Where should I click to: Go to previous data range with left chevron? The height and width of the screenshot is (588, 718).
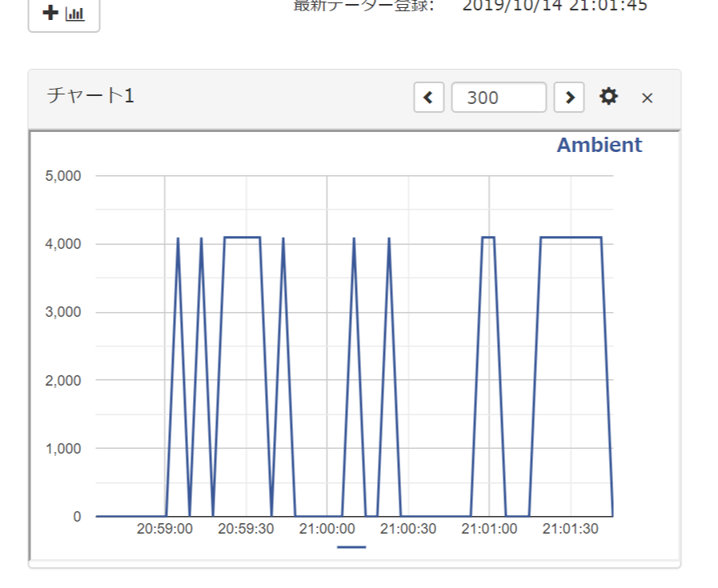[428, 97]
